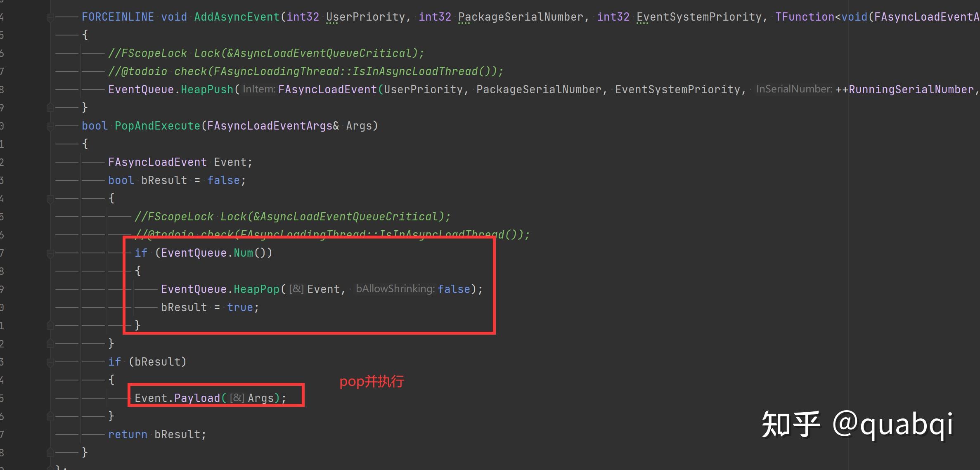Collapse the AddAsyncEvent function fold marker
This screenshot has width=980, height=470.
(50, 17)
